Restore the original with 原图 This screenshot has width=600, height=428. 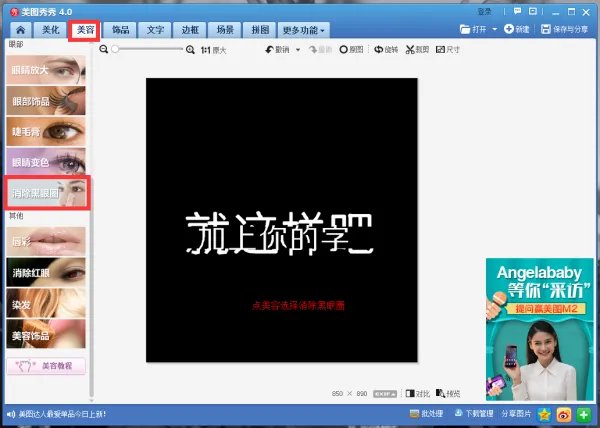coord(351,50)
